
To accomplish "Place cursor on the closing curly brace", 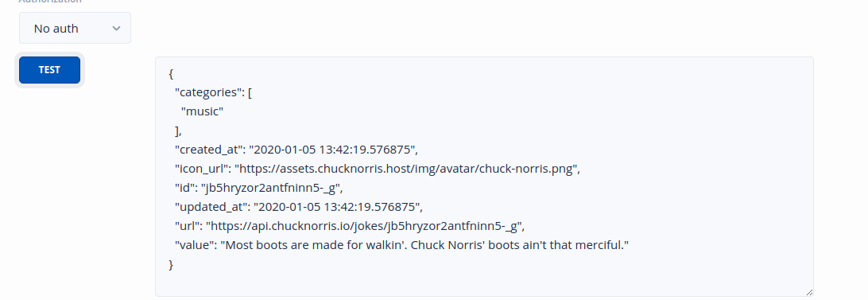I will click(x=171, y=264).
